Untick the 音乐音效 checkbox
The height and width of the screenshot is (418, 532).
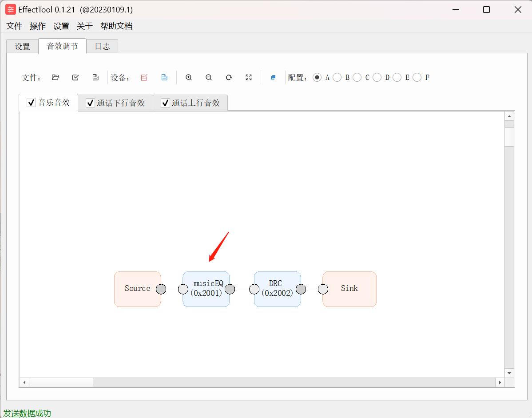coord(31,103)
